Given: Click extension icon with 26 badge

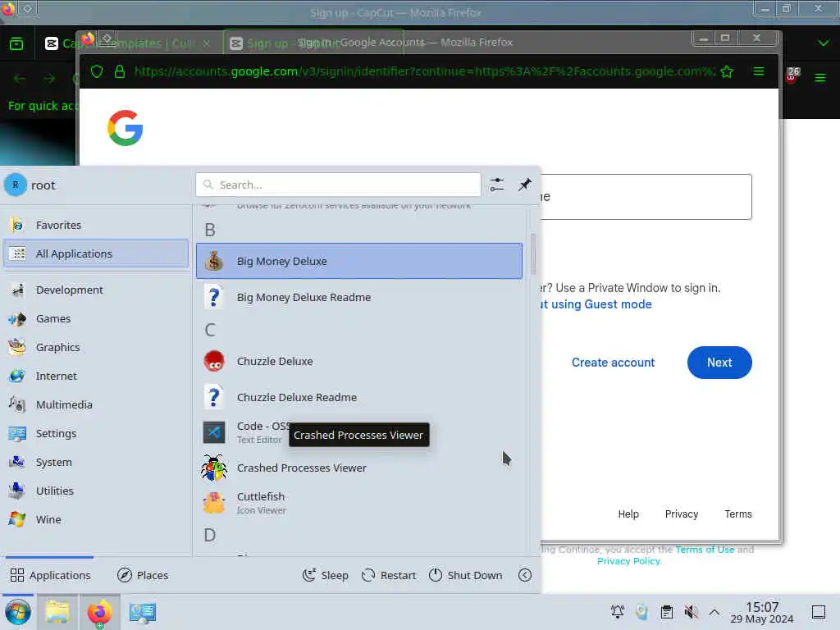Looking at the screenshot, I should 792,75.
